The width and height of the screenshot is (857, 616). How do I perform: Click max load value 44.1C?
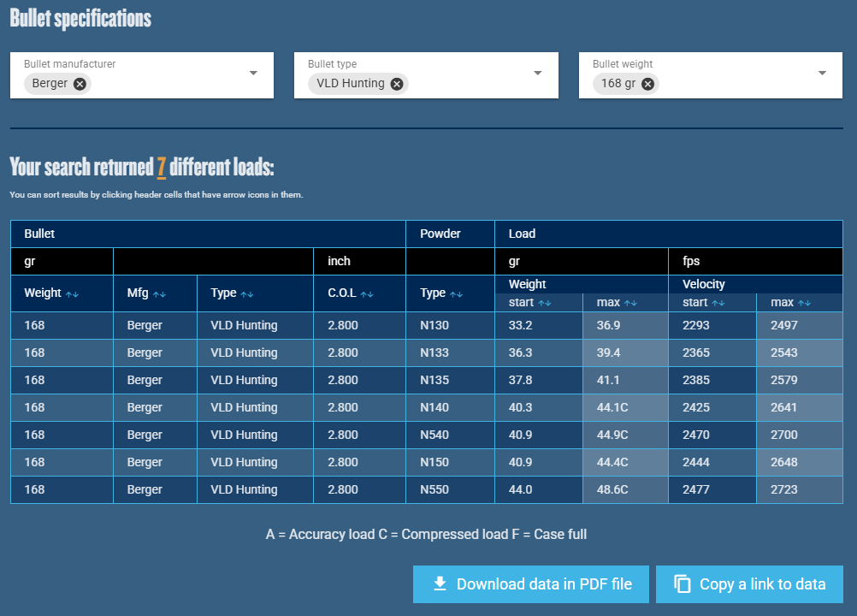point(612,408)
